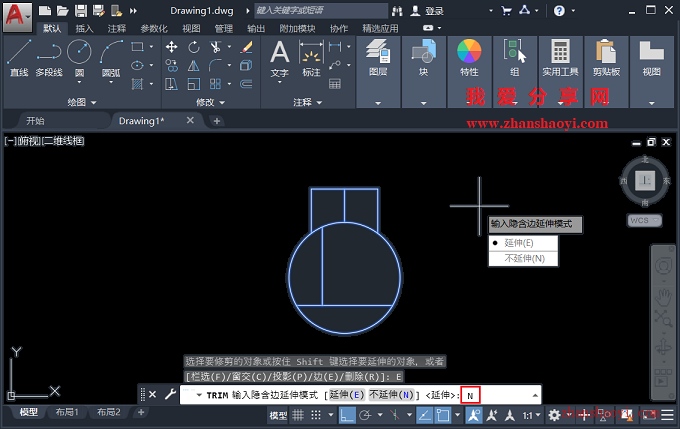680x429 pixels.
Task: Switch to the 布局1 layout tab
Action: [x=67, y=412]
